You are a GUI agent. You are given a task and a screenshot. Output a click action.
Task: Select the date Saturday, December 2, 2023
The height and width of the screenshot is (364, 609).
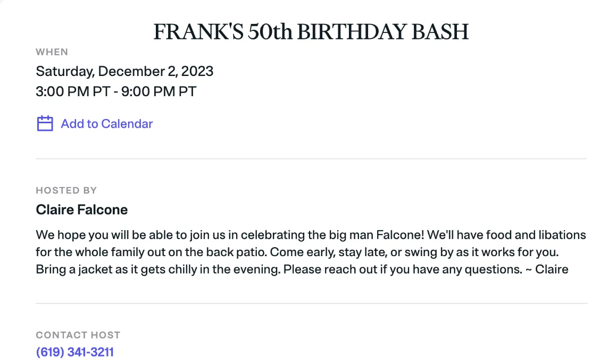tap(124, 71)
